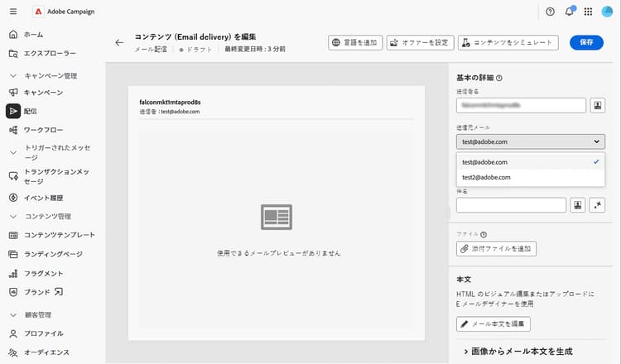
Task: Click the メール本文を編集 button
Action: (x=493, y=324)
